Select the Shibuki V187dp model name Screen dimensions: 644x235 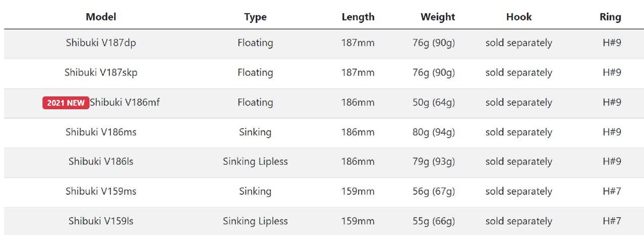101,43
